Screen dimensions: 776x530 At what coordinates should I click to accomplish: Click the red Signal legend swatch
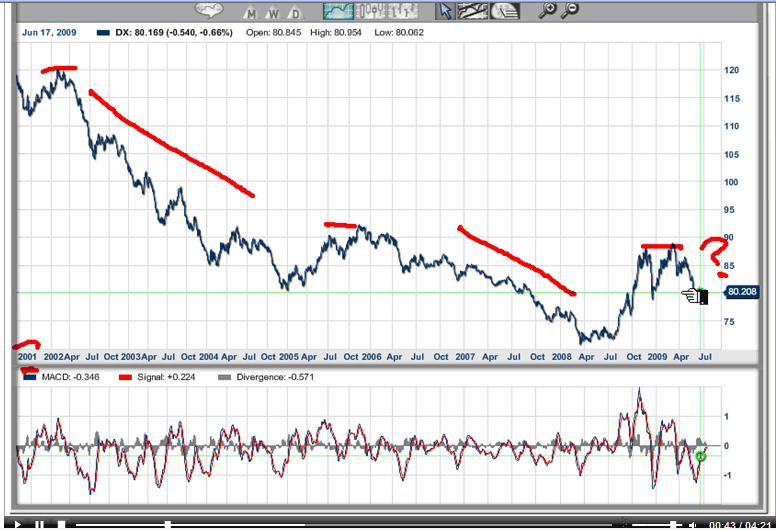pos(126,377)
